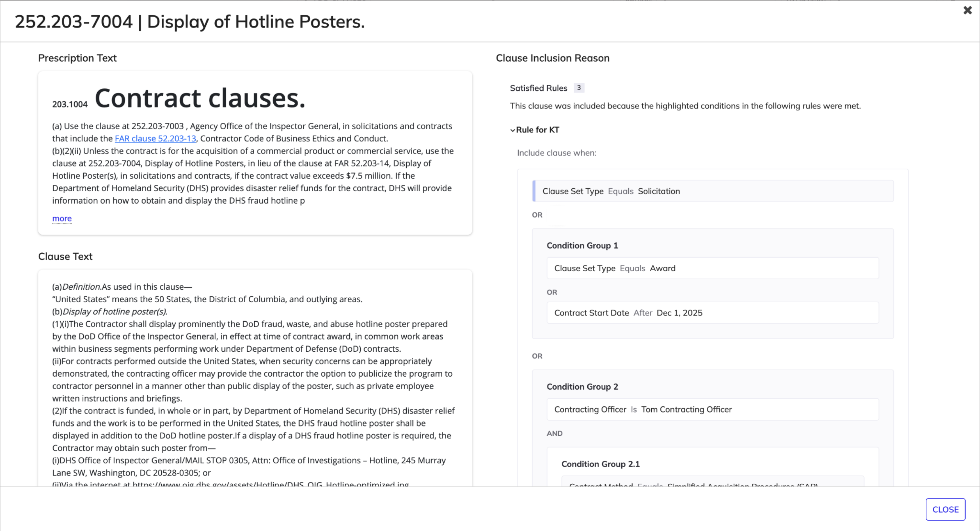Screen dimensions: 980x531
Task: Click the Condition Group 1 heading
Action: [582, 246]
